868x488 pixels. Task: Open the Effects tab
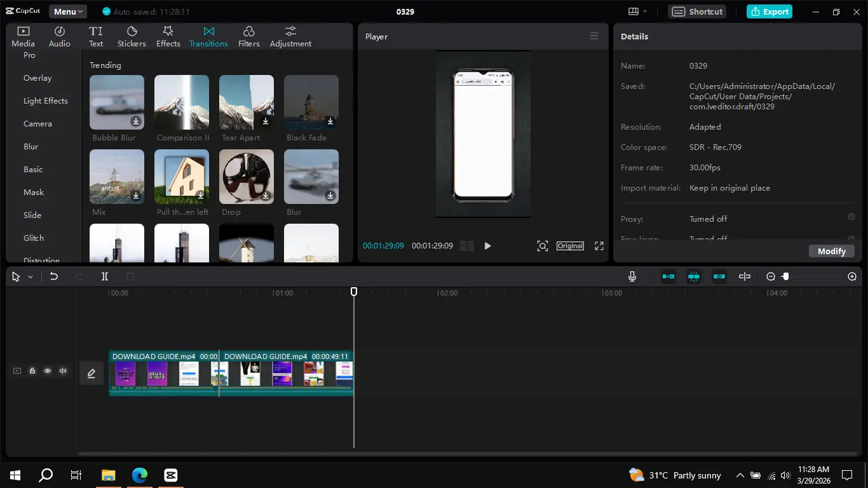click(x=168, y=37)
